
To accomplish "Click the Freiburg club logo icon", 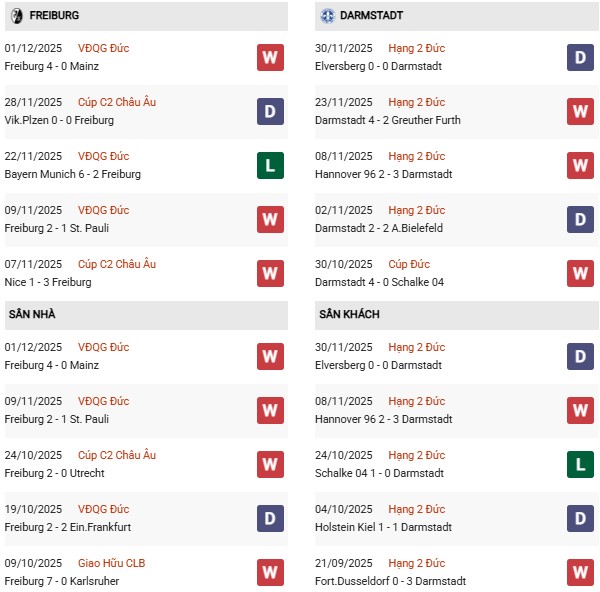I will [x=15, y=16].
